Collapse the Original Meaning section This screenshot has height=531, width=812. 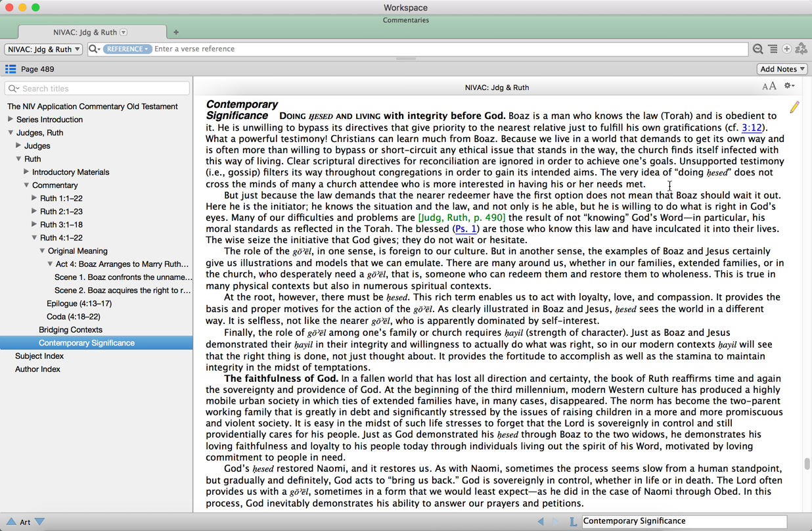tap(42, 251)
